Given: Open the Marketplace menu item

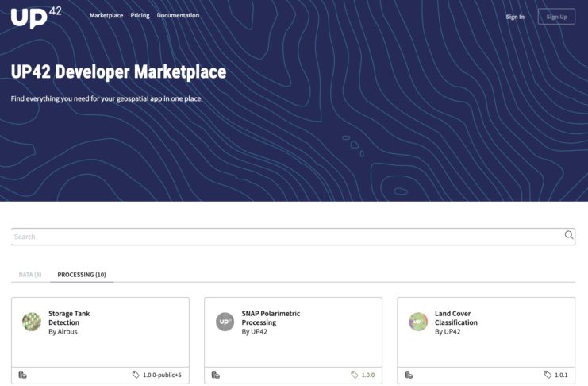Looking at the screenshot, I should pyautogui.click(x=106, y=15).
